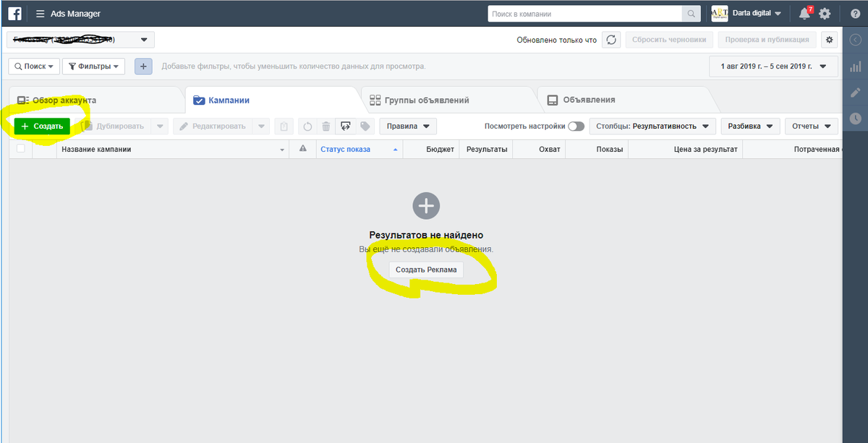Open the gear settings beside Проверка и публикация
Viewport: 868px width, 443px height.
click(x=829, y=40)
